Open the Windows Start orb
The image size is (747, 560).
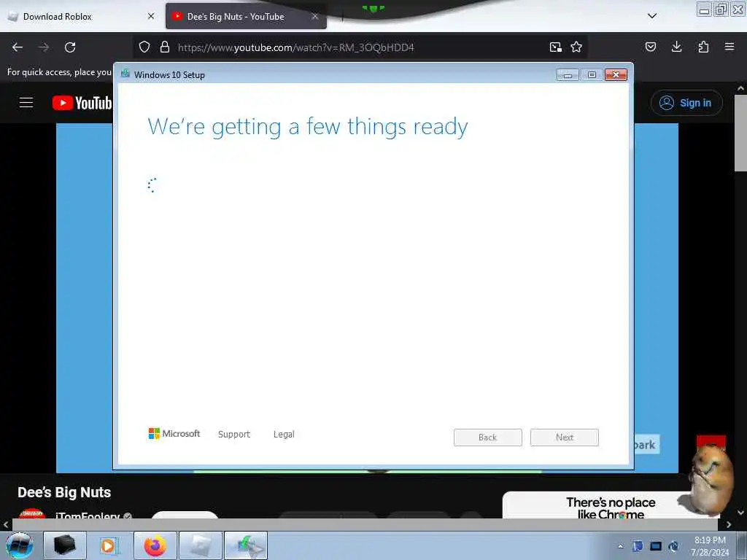coord(20,545)
